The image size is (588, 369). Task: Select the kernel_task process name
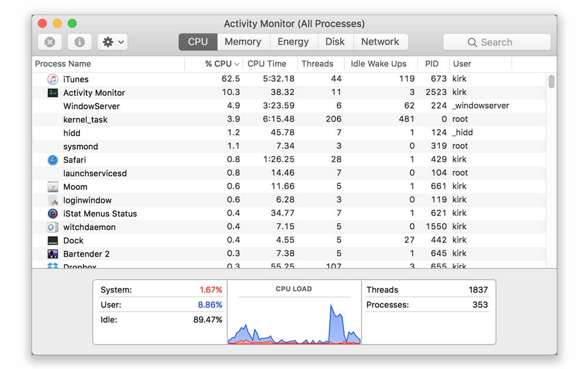(85, 119)
